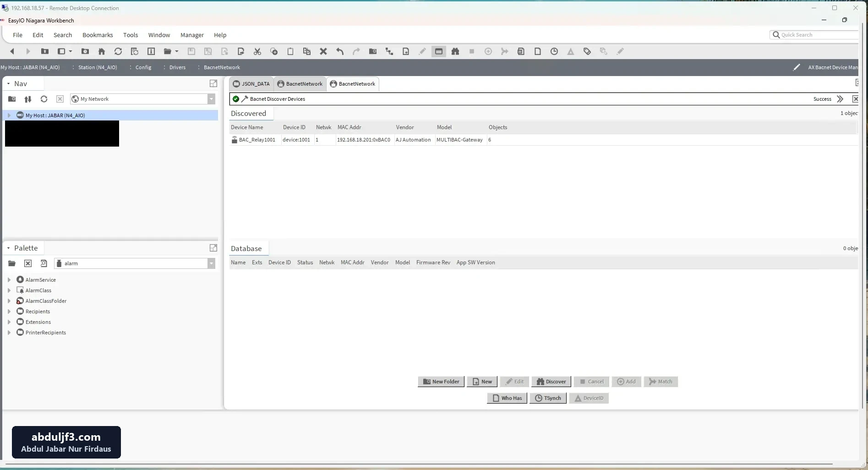Viewport: 868px width, 470px height.
Task: Collapse the Nav panel header arrow
Action: pos(8,84)
